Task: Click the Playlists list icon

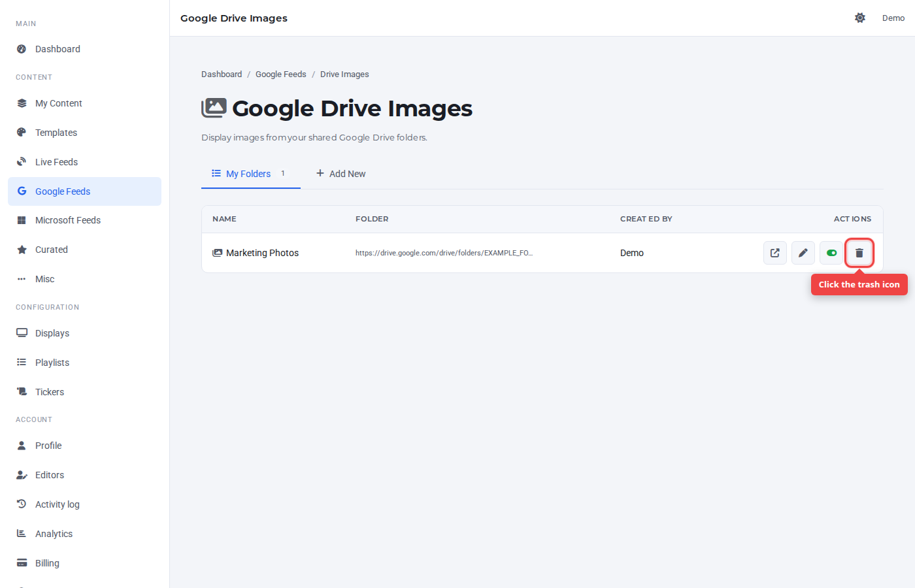Action: click(22, 363)
